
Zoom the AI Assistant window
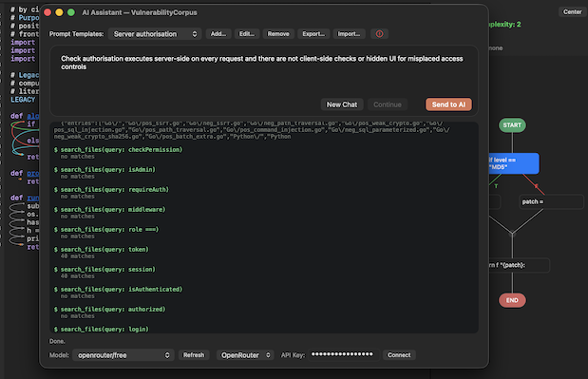coord(71,12)
